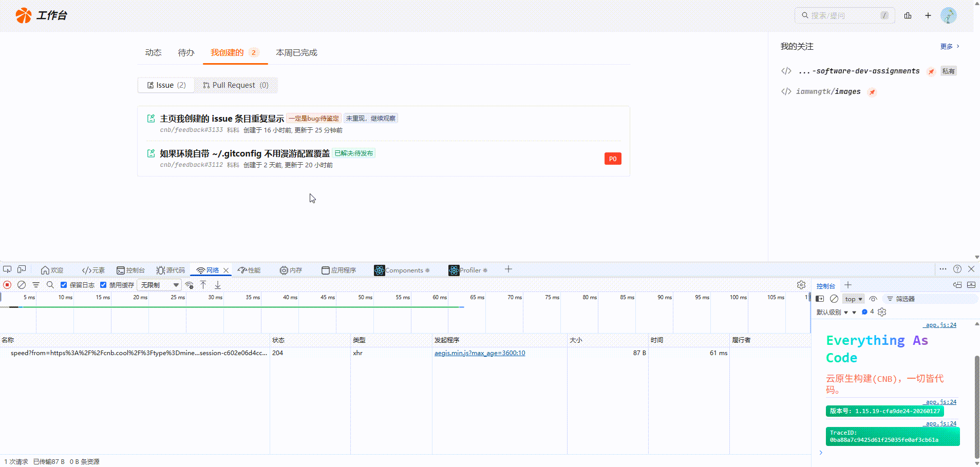
Task: Toggle the device toolbar
Action: click(21, 269)
